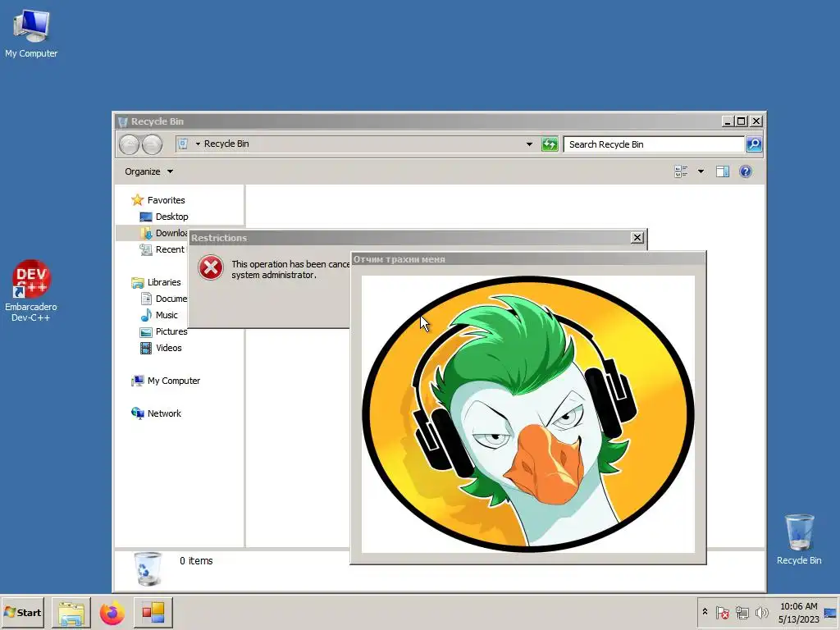
Task: Show the preview pane icon
Action: [x=723, y=171]
